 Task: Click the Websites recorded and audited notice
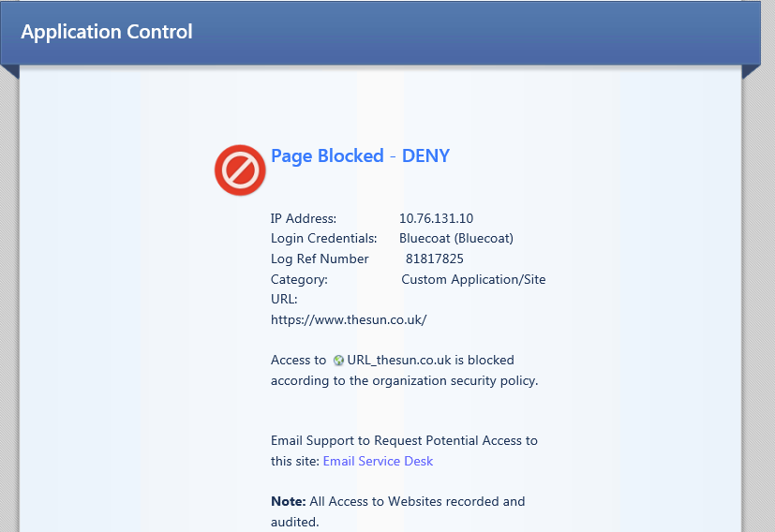tap(398, 511)
